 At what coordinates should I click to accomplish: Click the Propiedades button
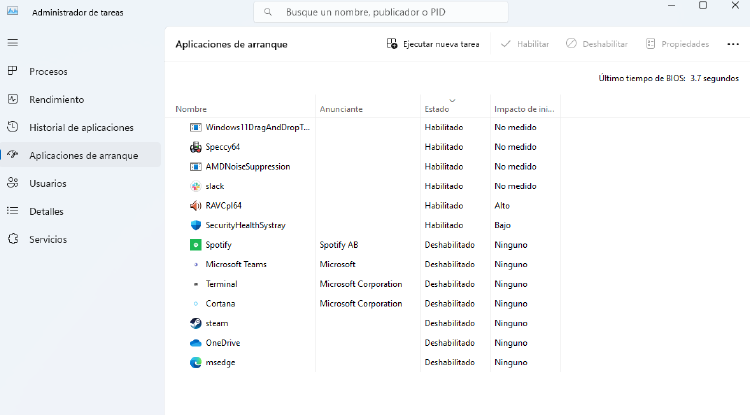pos(678,44)
